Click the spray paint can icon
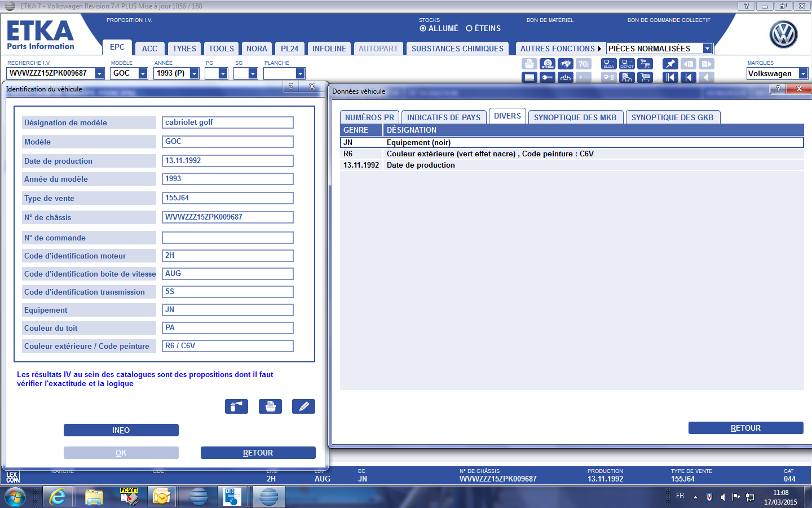The height and width of the screenshot is (508, 812). tap(236, 406)
